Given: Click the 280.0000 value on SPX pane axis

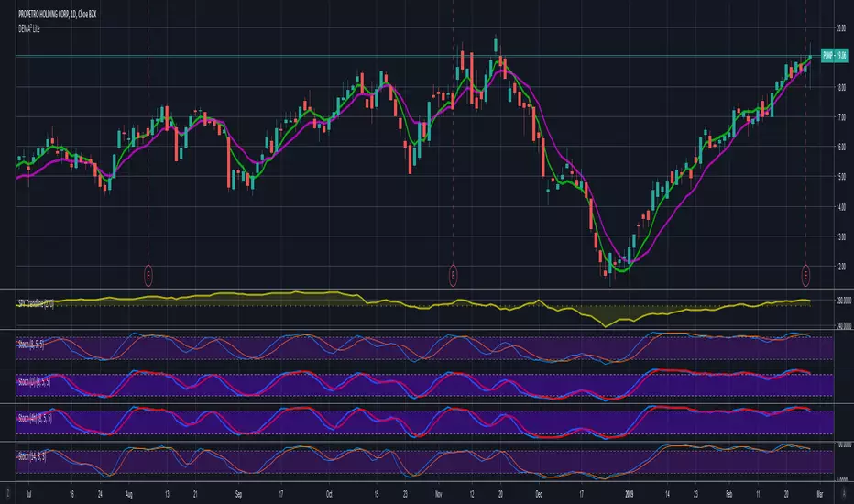Looking at the screenshot, I should click(844, 301).
